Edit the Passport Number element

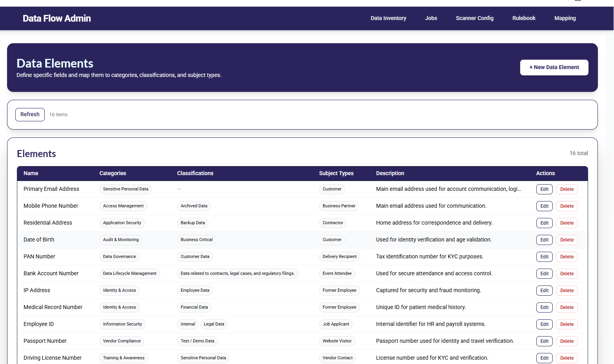point(544,341)
